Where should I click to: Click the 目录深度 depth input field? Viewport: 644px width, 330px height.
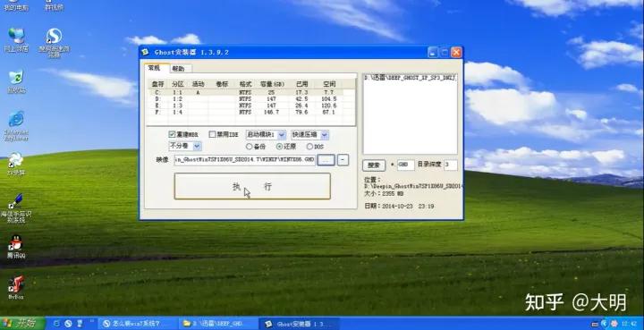click(451, 165)
